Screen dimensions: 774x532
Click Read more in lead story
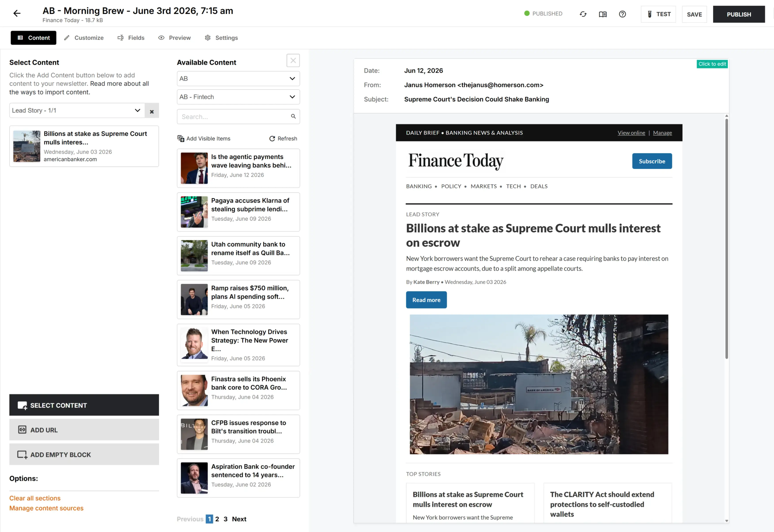click(x=426, y=300)
